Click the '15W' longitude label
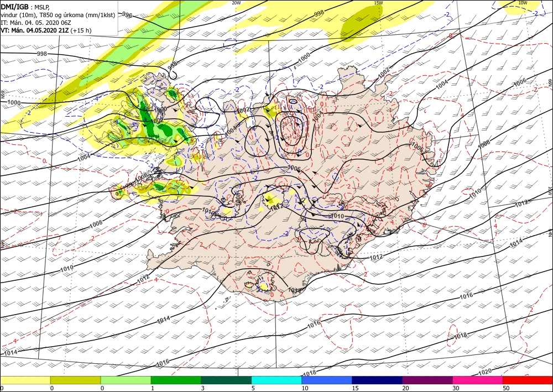The height and width of the screenshot is (392, 553). [378, 3]
